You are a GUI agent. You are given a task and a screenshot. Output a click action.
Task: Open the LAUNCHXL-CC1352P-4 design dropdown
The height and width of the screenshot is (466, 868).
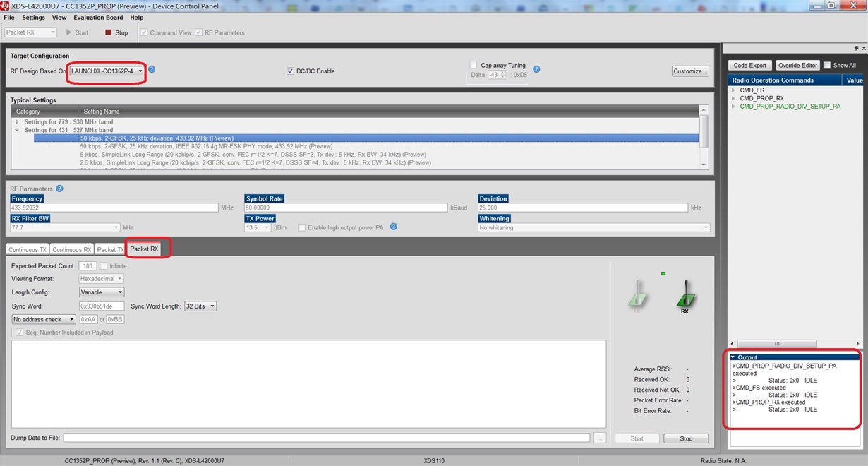coord(107,71)
